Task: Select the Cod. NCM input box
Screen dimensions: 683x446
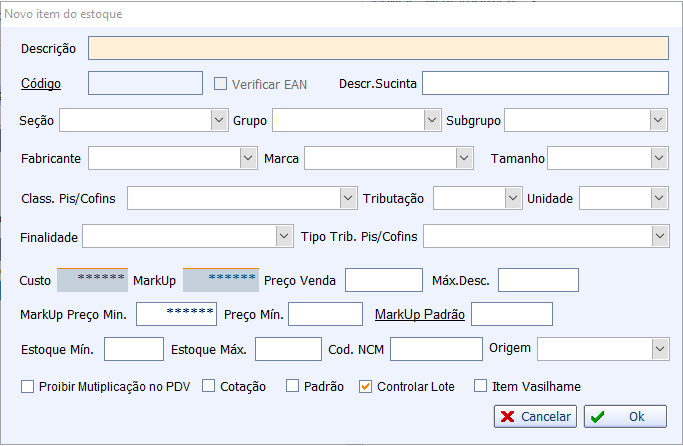Action: 436,349
